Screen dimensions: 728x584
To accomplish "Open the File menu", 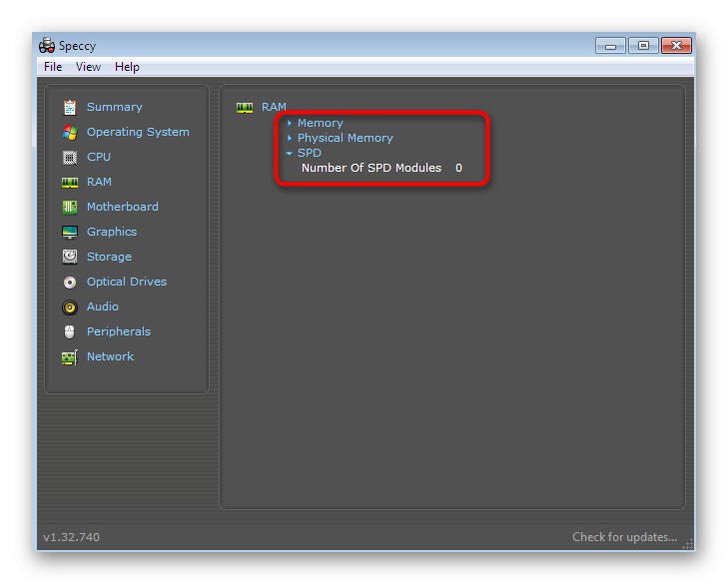I will pos(53,67).
